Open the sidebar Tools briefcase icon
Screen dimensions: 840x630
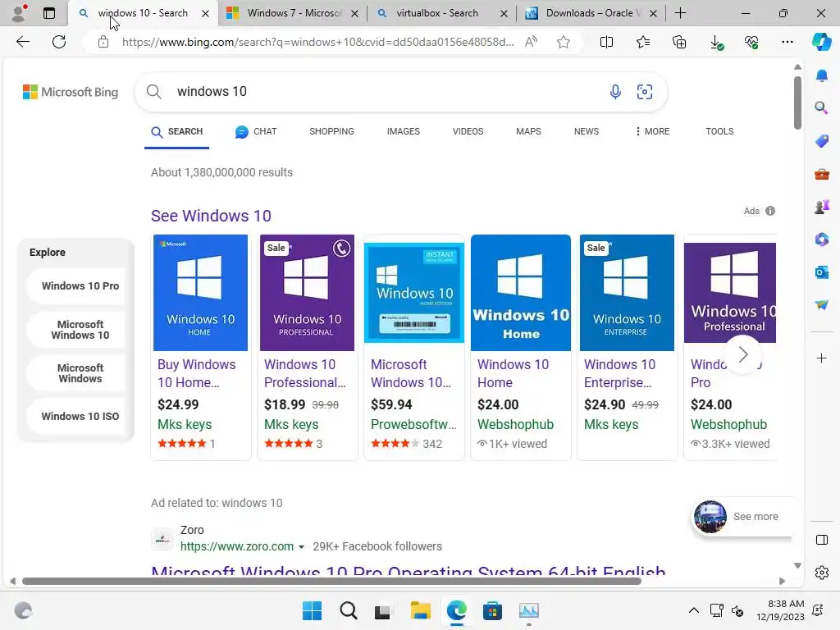tap(822, 174)
